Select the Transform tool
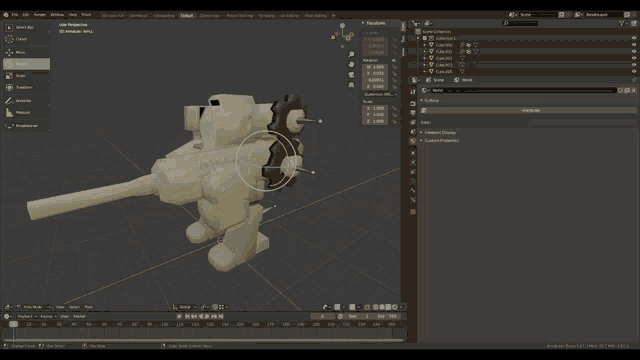640x360 pixels. [26, 87]
